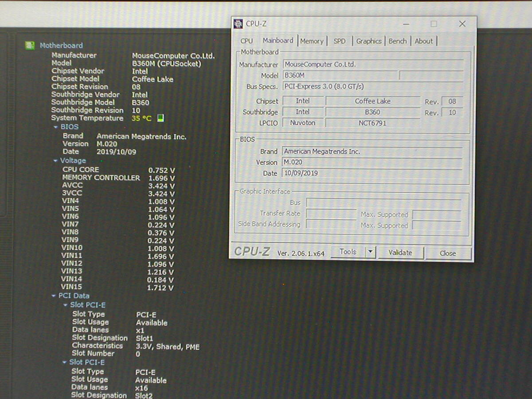This screenshot has width=532, height=399.
Task: Click the Slot Designation Slot1 row
Action: (113, 338)
